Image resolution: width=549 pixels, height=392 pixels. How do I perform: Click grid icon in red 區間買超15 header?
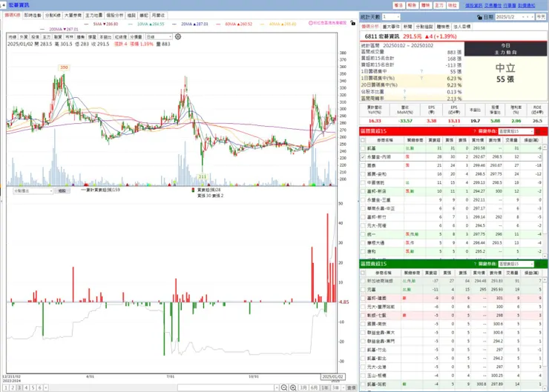[x=538, y=131]
